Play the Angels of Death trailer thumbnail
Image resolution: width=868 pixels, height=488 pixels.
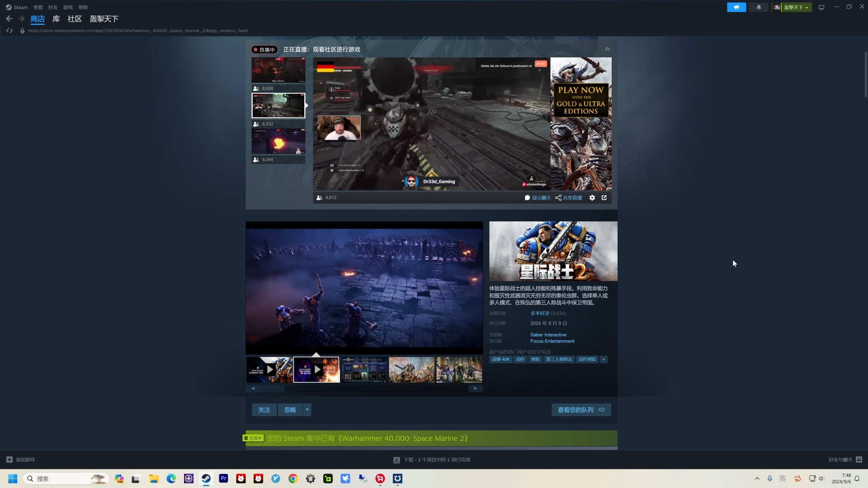tap(316, 370)
